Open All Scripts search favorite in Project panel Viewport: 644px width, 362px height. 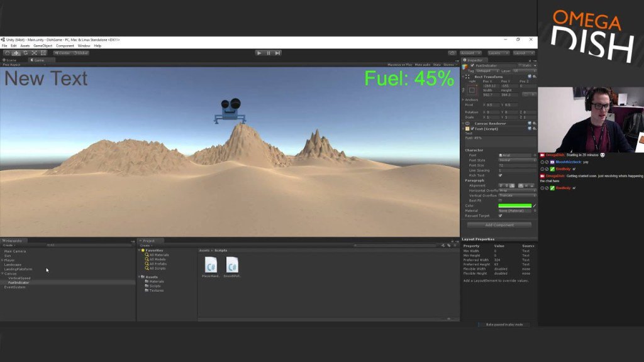pos(159,269)
